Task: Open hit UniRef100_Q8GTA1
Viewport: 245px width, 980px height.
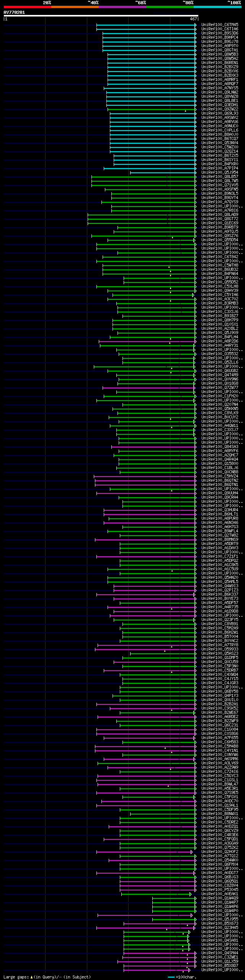Action: point(220,50)
